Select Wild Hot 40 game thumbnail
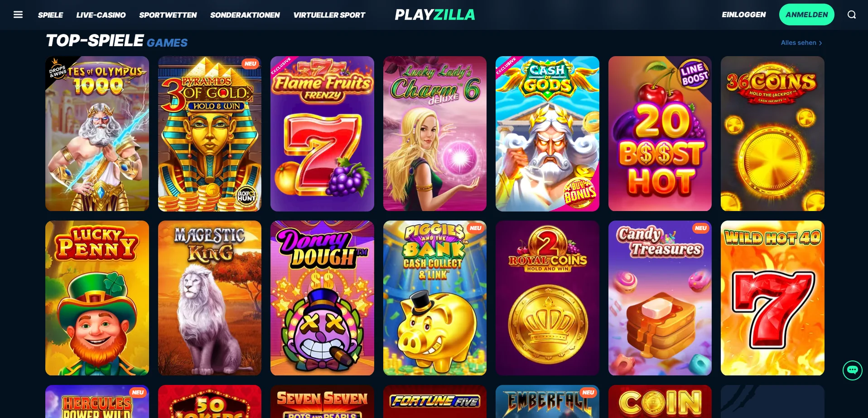The image size is (868, 418). click(772, 298)
